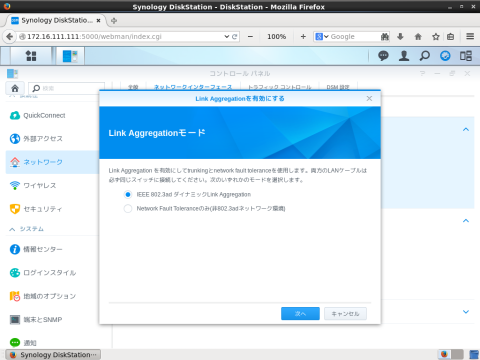
Task: Zoom out with the minus button
Action: pos(250,37)
